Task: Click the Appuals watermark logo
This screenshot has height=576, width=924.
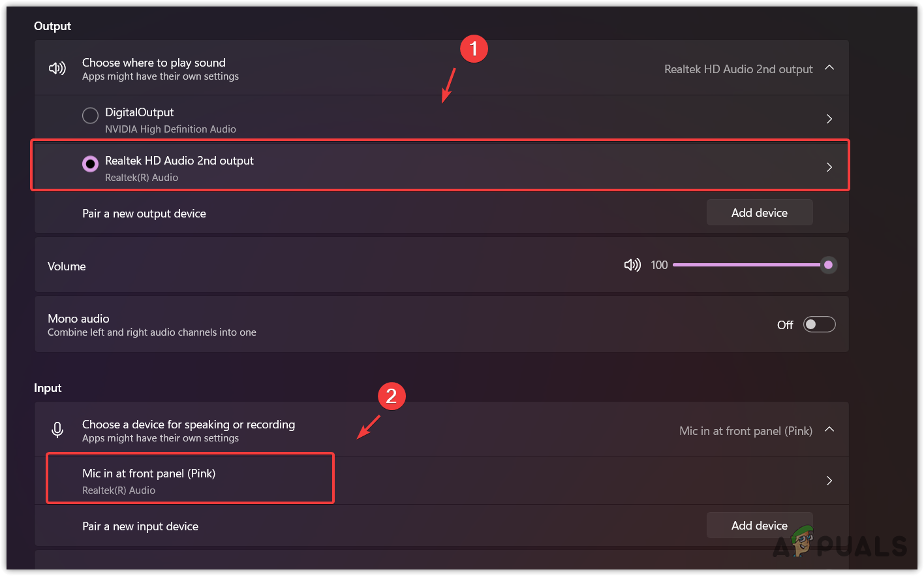Action: 840,545
